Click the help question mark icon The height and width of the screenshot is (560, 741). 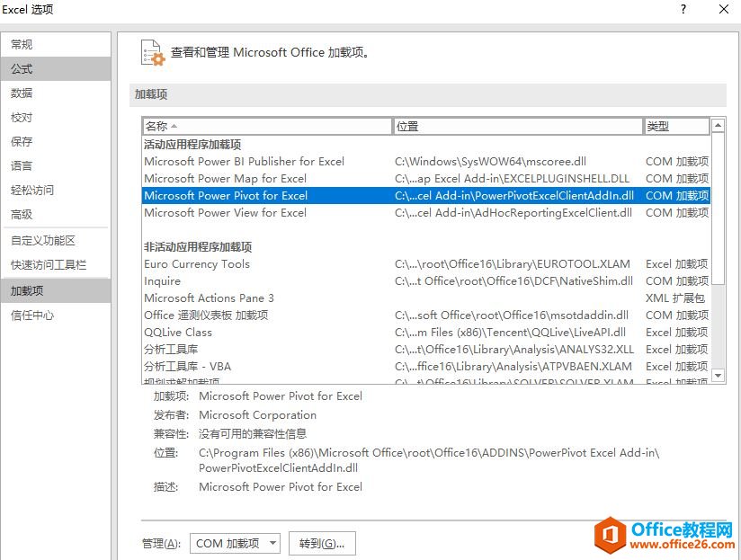click(x=683, y=10)
